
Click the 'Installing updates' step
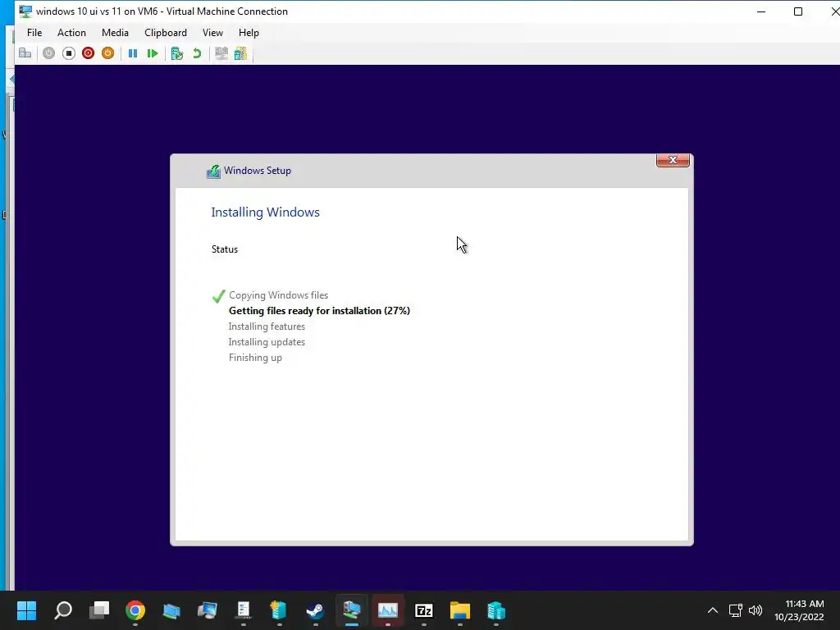(x=267, y=342)
